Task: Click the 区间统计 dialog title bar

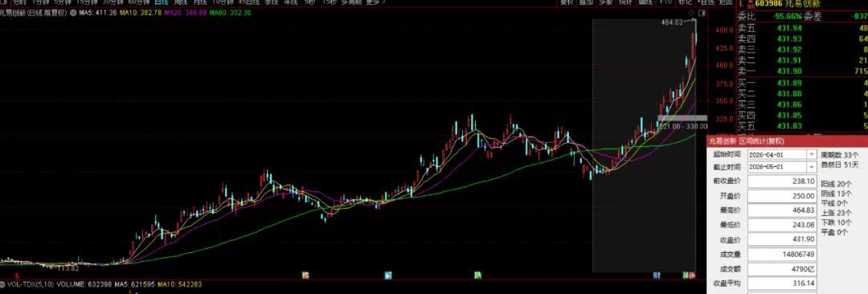Action: click(787, 141)
